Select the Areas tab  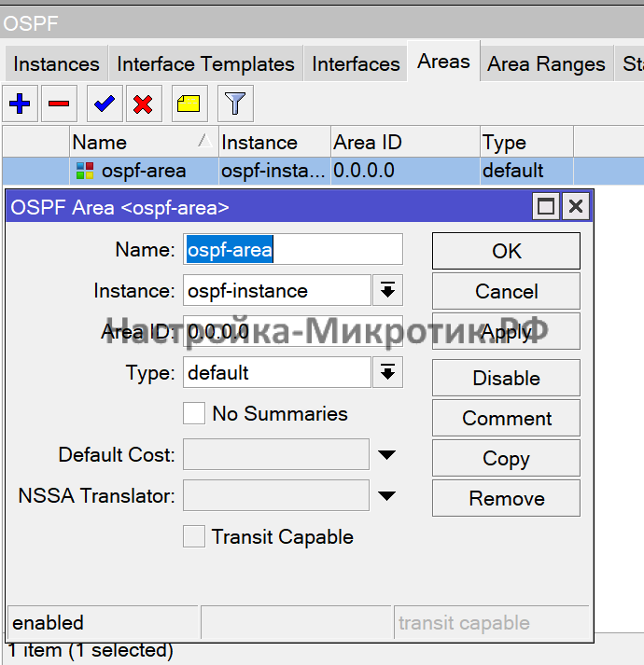443,62
